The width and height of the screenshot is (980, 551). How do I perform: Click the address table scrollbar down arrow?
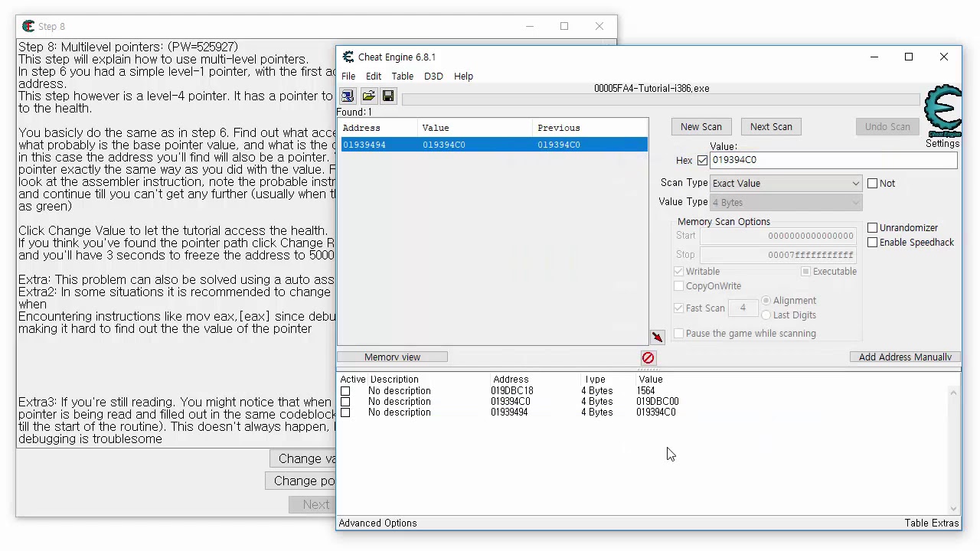(x=953, y=507)
